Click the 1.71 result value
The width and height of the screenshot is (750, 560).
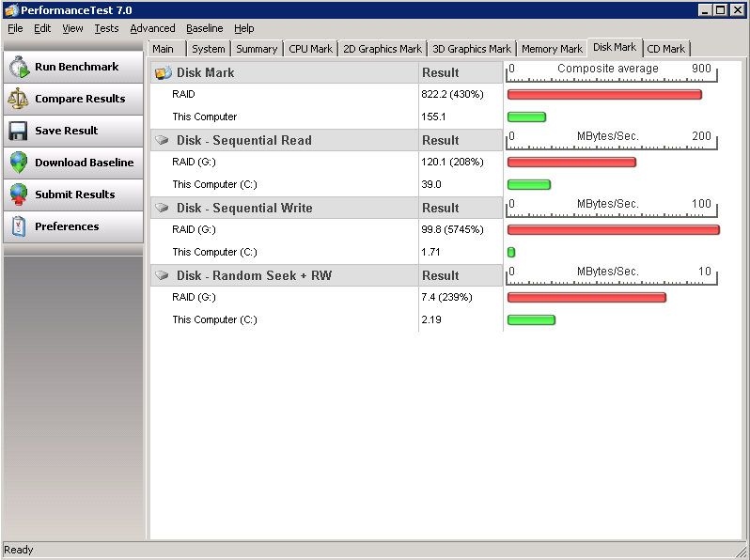point(430,252)
